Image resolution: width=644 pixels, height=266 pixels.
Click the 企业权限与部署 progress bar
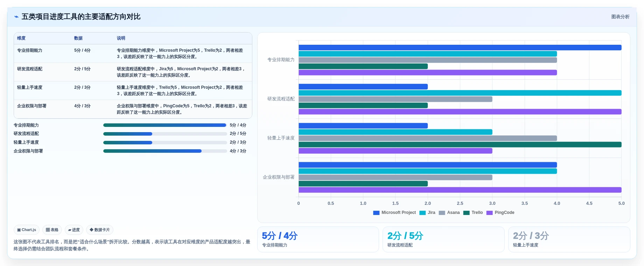point(165,151)
